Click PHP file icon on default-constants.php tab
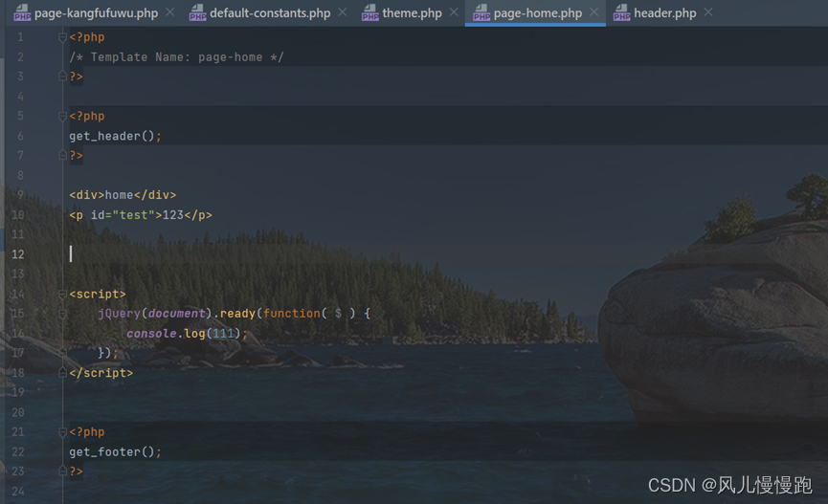The image size is (828, 504). point(197,12)
